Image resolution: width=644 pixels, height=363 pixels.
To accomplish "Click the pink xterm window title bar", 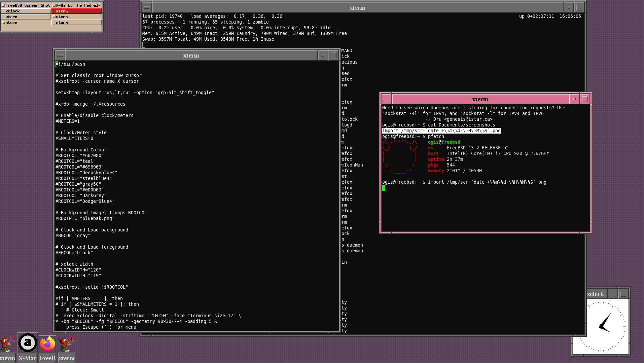I will point(480,99).
